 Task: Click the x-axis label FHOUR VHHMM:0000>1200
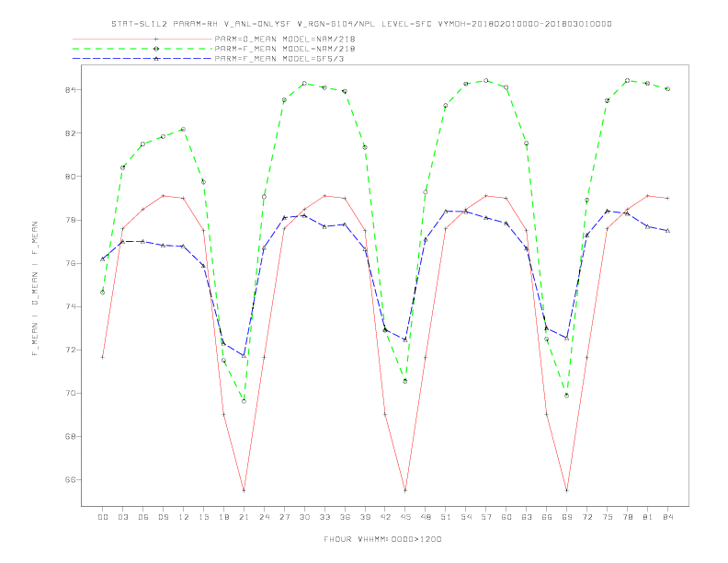tap(382, 539)
